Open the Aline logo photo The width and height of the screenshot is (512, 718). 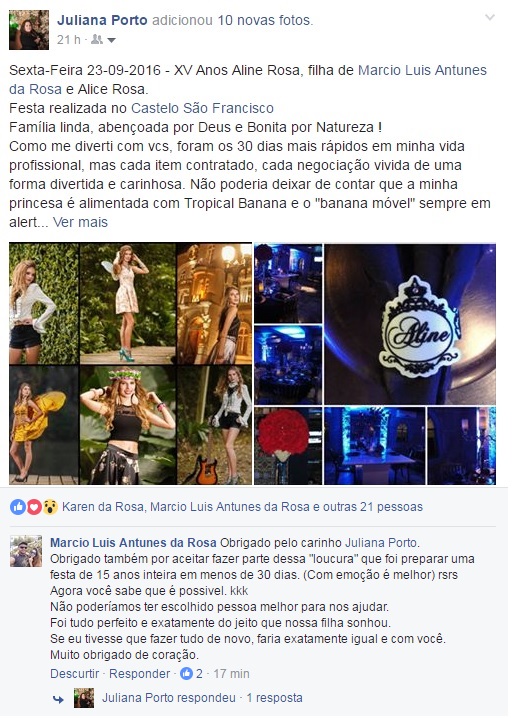coord(410,324)
